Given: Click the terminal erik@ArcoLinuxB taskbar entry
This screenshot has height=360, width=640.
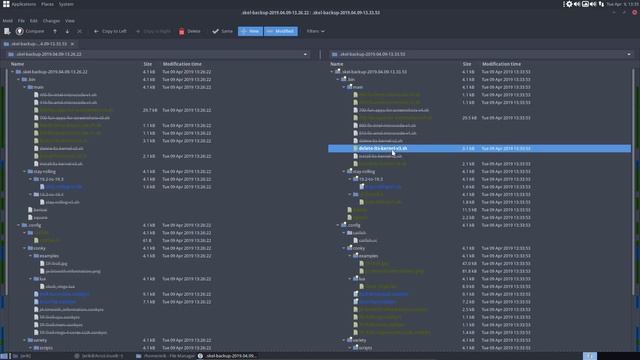Looking at the screenshot, I should [98, 356].
